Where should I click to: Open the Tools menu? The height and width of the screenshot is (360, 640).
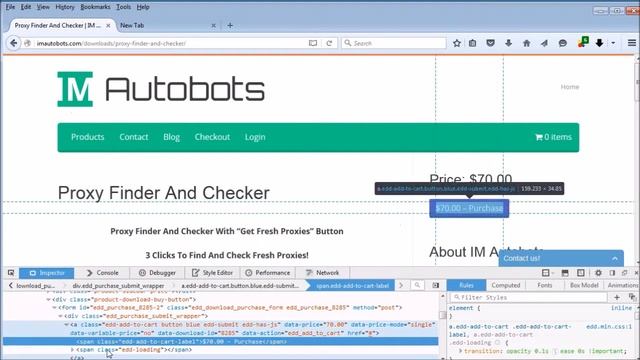pos(123,7)
